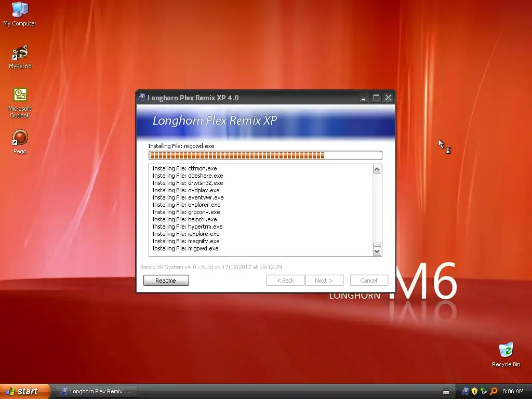Select the 'Installing File: drwtsn32.exe' log line

(188, 183)
